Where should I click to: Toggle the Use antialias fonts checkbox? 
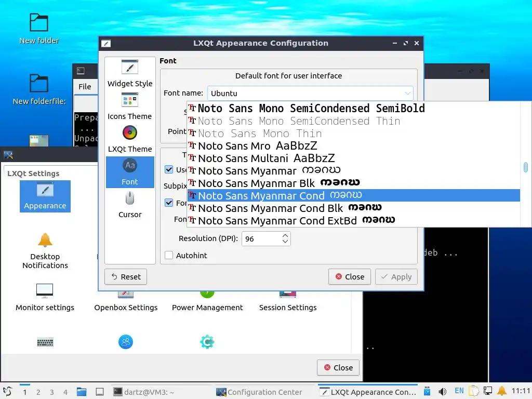point(169,169)
